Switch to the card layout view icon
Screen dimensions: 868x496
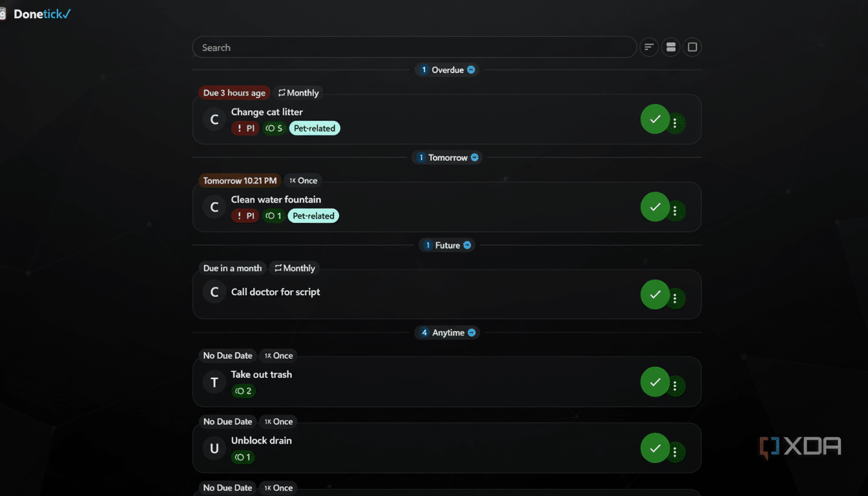pyautogui.click(x=670, y=46)
